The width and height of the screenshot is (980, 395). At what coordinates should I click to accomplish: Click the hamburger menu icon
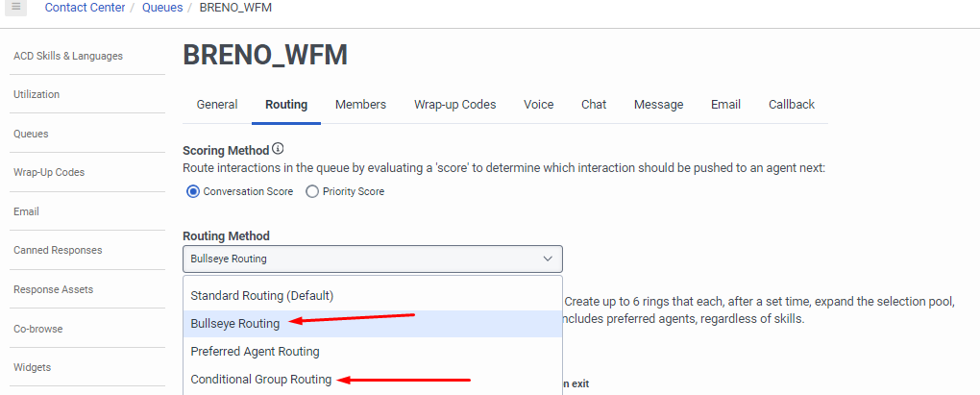16,8
